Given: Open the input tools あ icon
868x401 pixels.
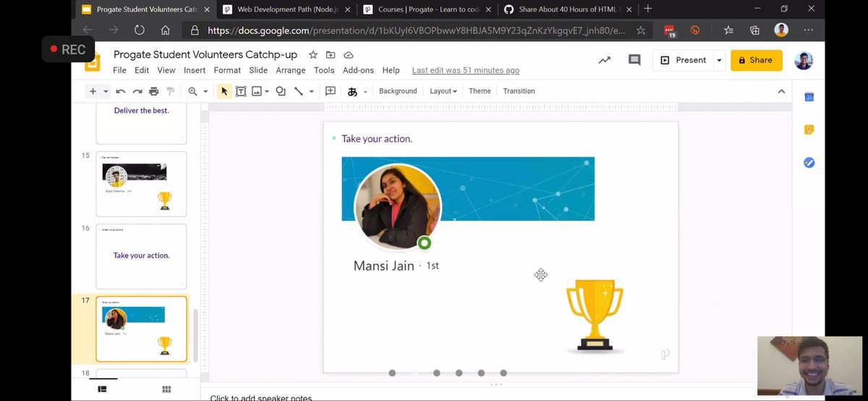Looking at the screenshot, I should tap(353, 91).
